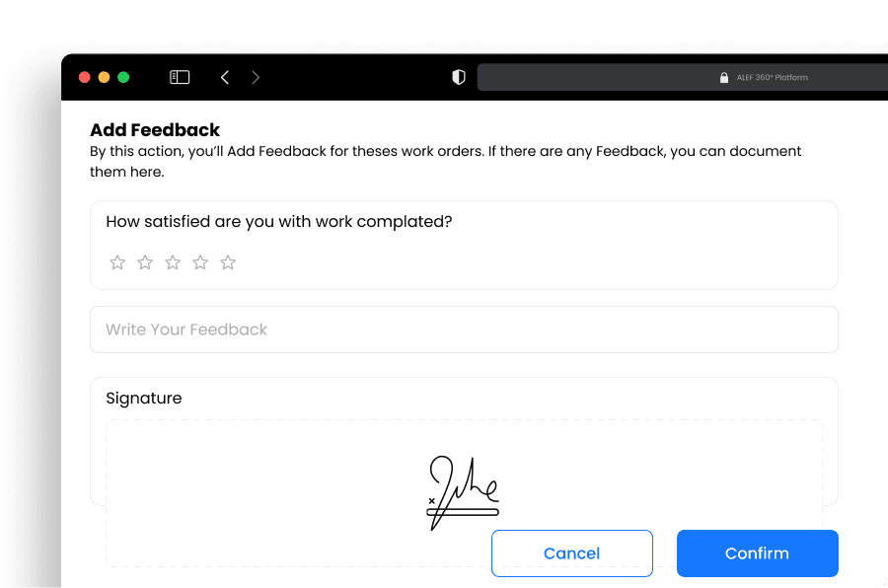This screenshot has height=588, width=888.
Task: Rate satisfaction with the first star
Action: tap(117, 262)
